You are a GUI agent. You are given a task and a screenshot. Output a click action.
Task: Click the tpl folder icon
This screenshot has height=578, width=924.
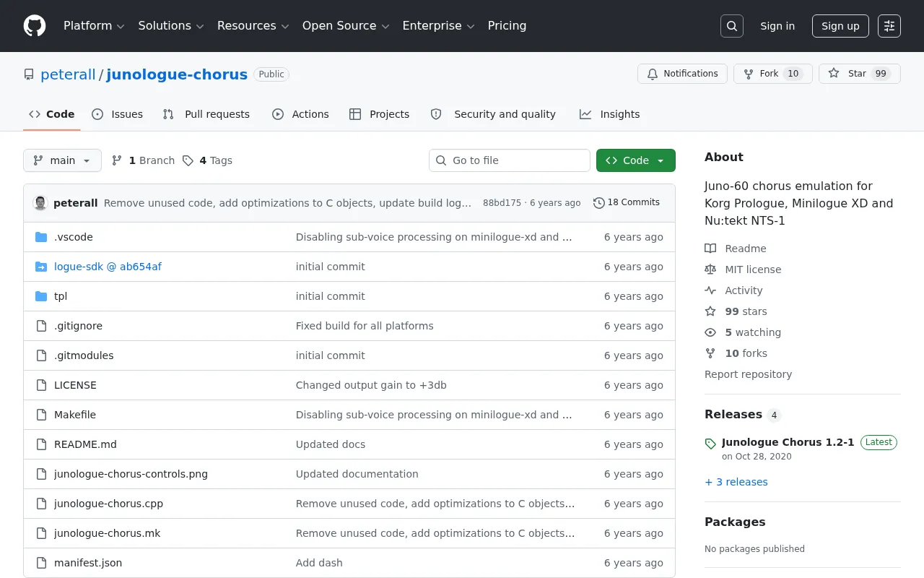pos(41,296)
